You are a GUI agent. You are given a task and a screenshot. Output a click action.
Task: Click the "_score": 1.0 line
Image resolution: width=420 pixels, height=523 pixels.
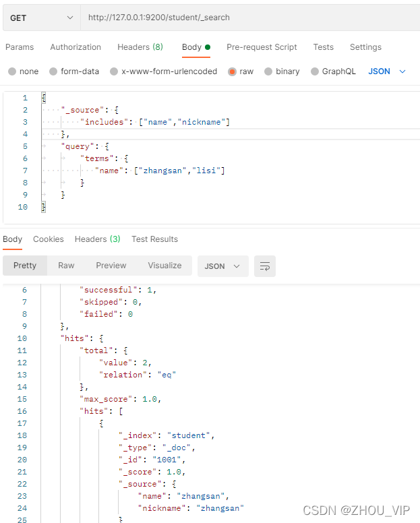[152, 472]
